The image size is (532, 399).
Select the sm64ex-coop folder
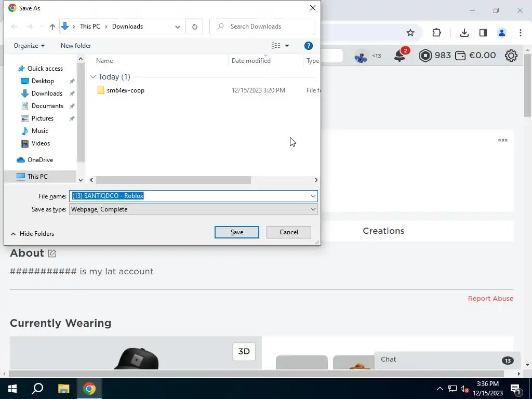125,90
